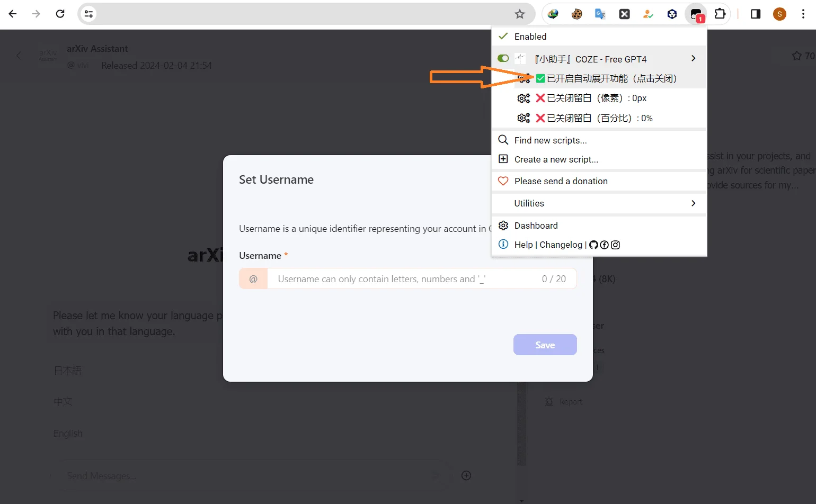Open the Tampermonkey Dashboard
This screenshot has width=816, height=504.
point(599,226)
